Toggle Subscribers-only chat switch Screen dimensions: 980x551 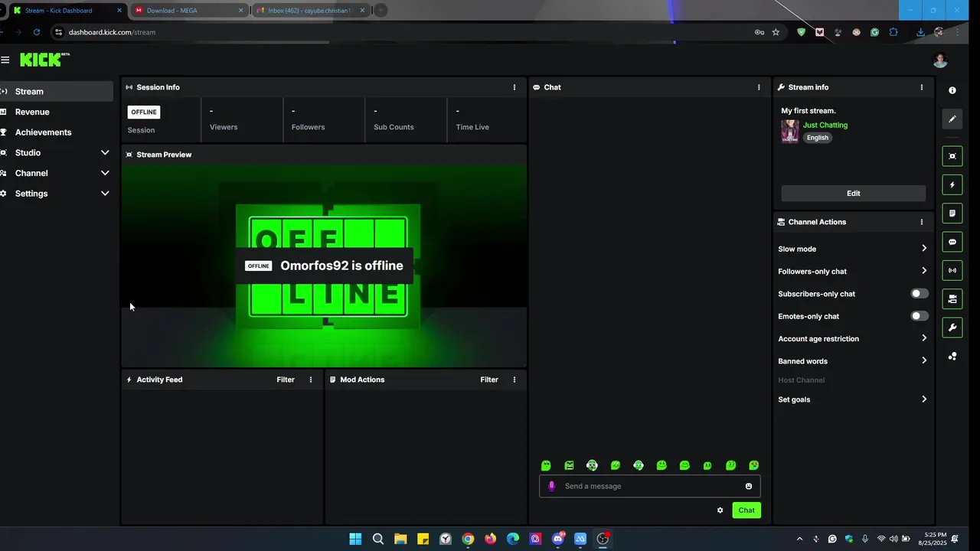click(x=920, y=294)
